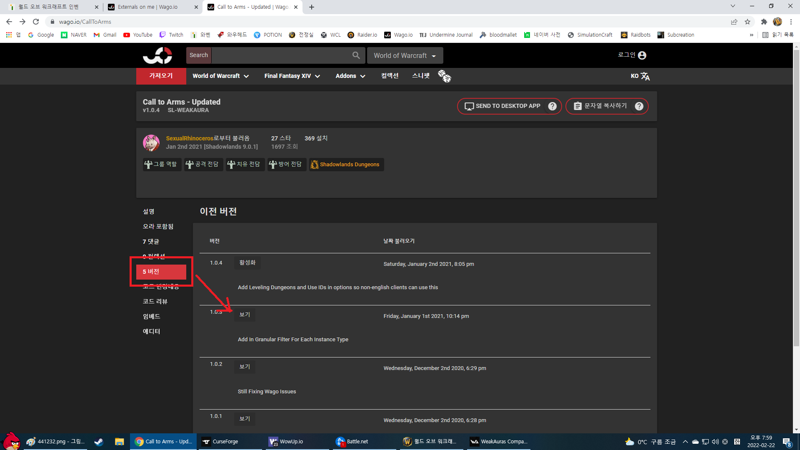Screen dimensions: 800x450
Task: Switch to the 월드 오브 워크래프트 인벤 browser tab
Action: coord(51,7)
